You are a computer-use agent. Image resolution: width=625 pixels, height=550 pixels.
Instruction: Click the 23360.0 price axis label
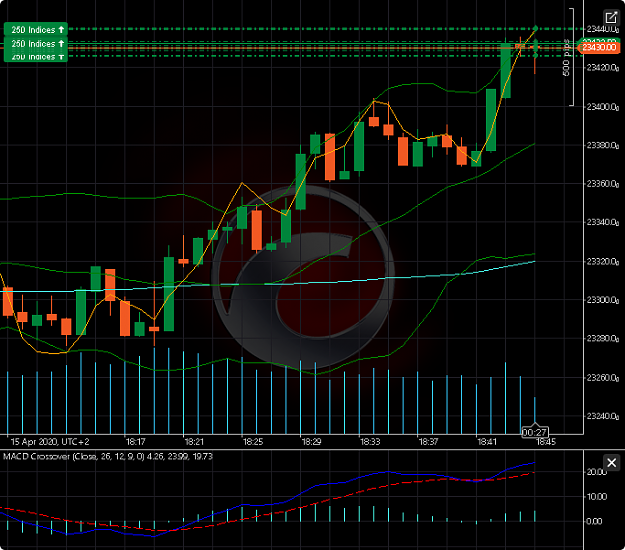(602, 184)
